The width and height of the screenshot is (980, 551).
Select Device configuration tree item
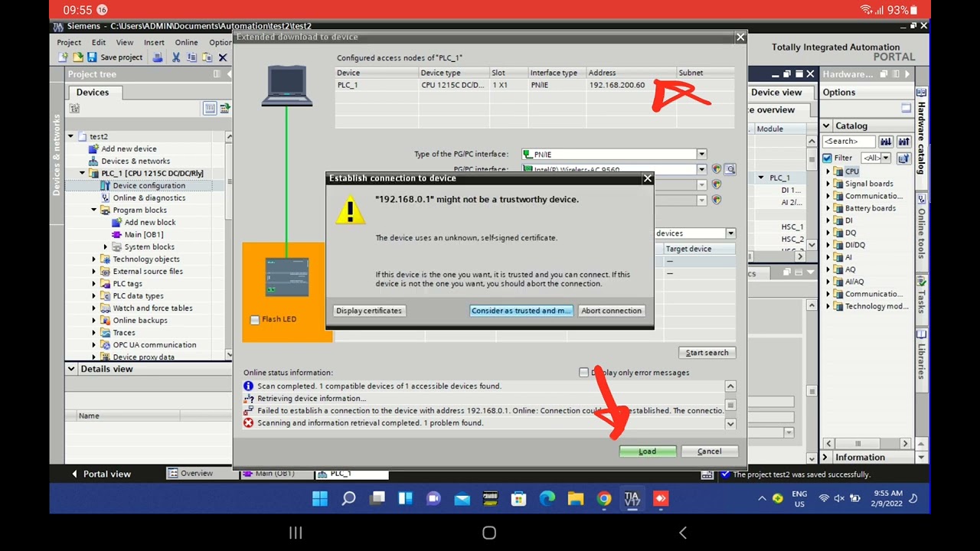pyautogui.click(x=149, y=185)
